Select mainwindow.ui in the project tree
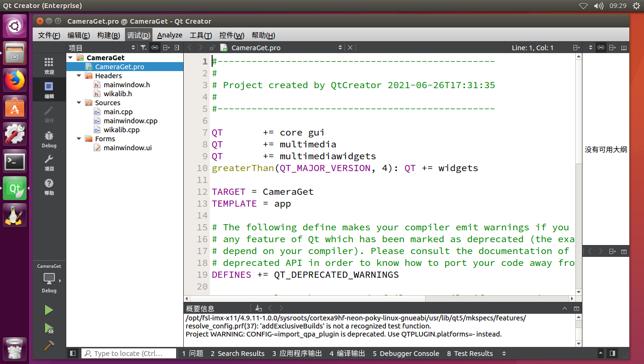 point(127,147)
